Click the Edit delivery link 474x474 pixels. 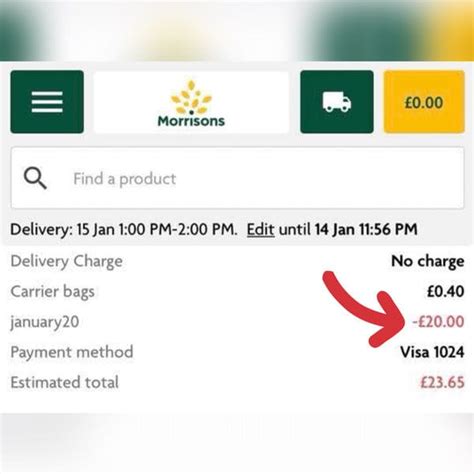(261, 229)
